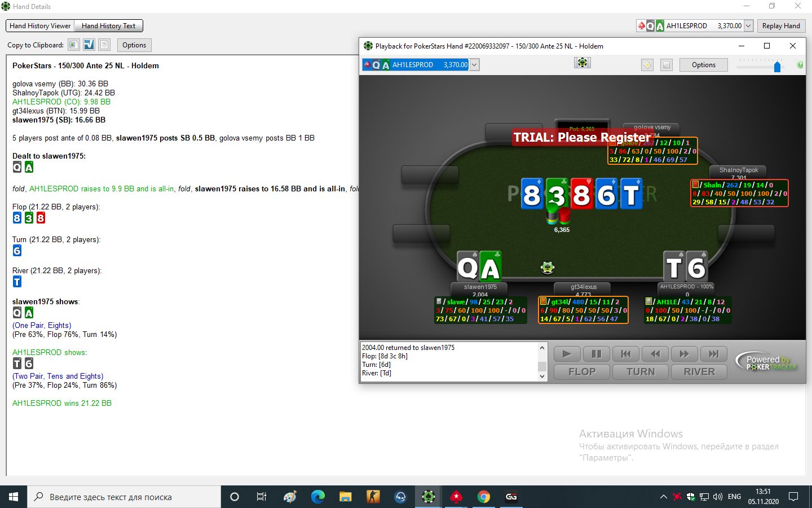The height and width of the screenshot is (508, 812).
Task: Open hand dropdown in Playback window
Action: point(474,65)
